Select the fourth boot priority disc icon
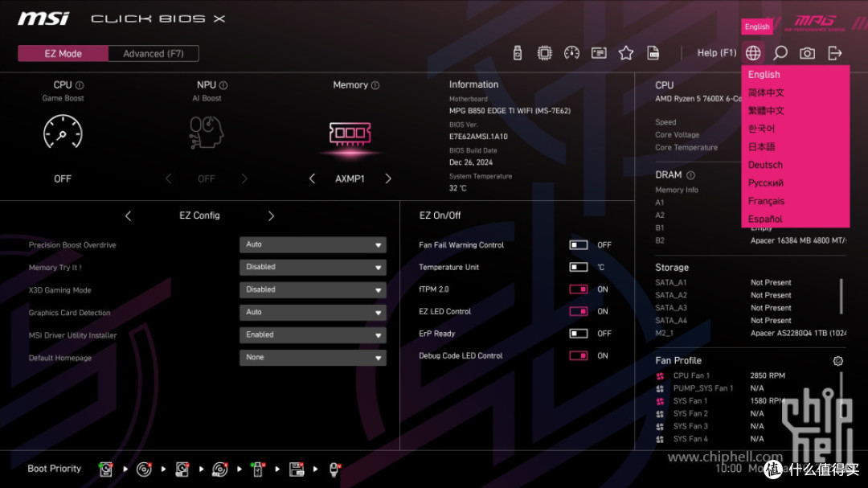This screenshot has width=868, height=488. (219, 470)
